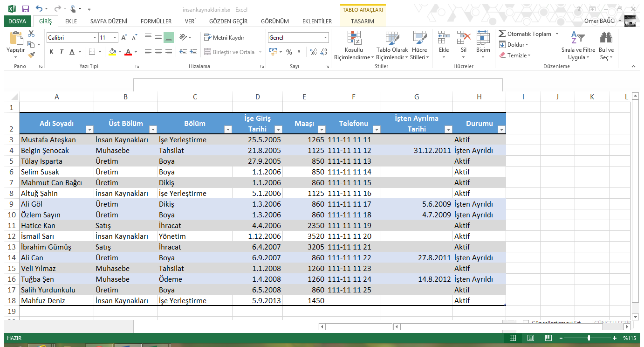Click the Save icon in quick access toolbar

click(x=25, y=9)
